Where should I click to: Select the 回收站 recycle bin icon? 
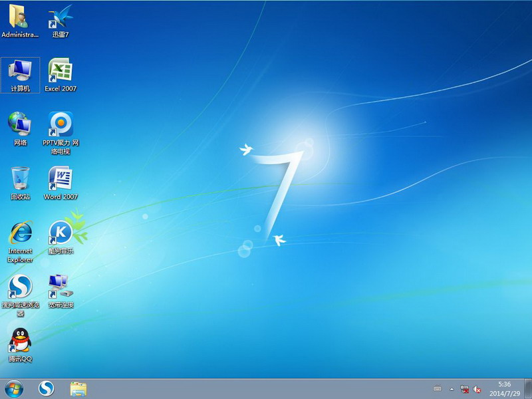(x=20, y=184)
